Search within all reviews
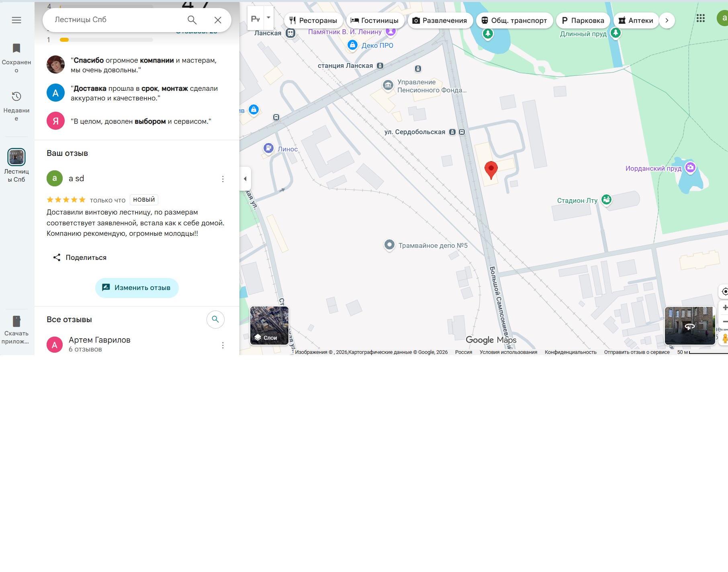This screenshot has width=728, height=572. (215, 319)
